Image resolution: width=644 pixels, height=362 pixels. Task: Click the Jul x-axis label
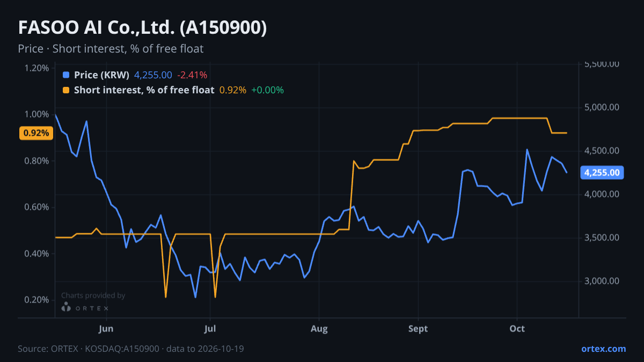(x=210, y=329)
